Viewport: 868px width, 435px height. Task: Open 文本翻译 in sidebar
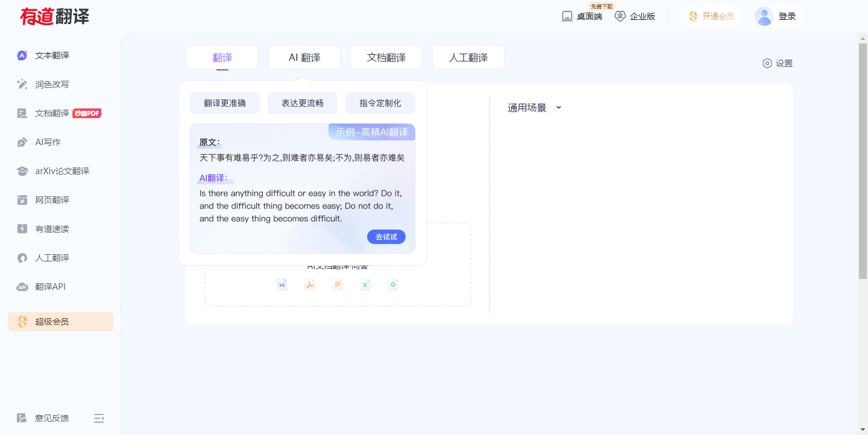tap(60, 55)
